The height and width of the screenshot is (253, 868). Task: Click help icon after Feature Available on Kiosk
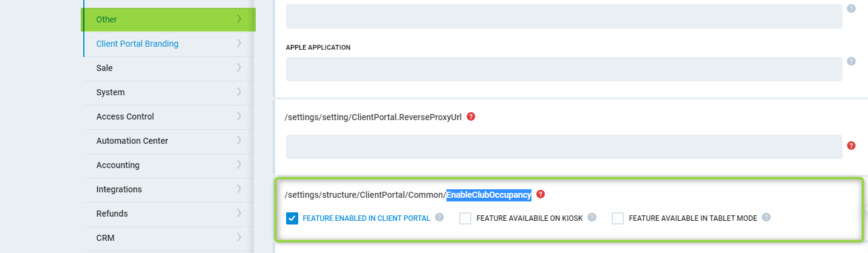pyautogui.click(x=592, y=217)
